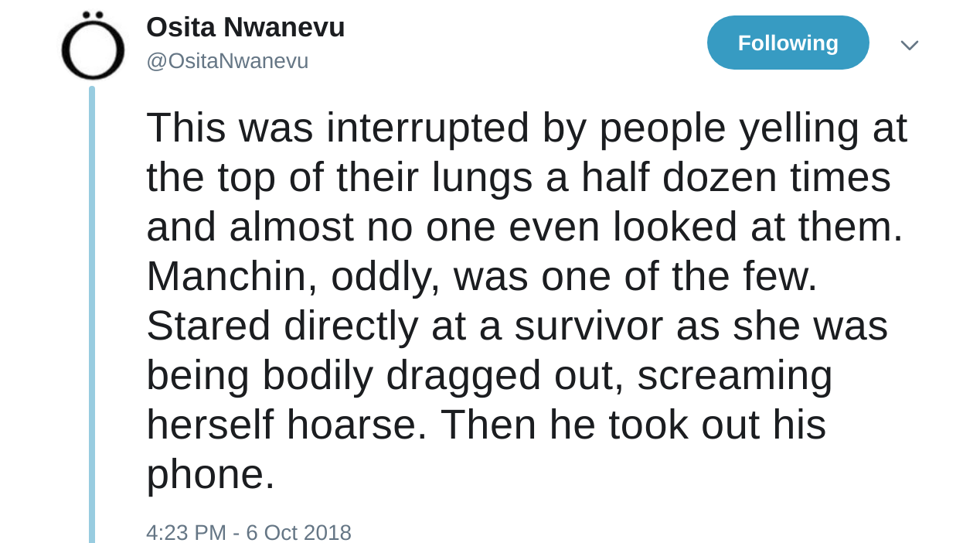
Task: Select the word "Stared" in the tweet
Action: click(209, 326)
